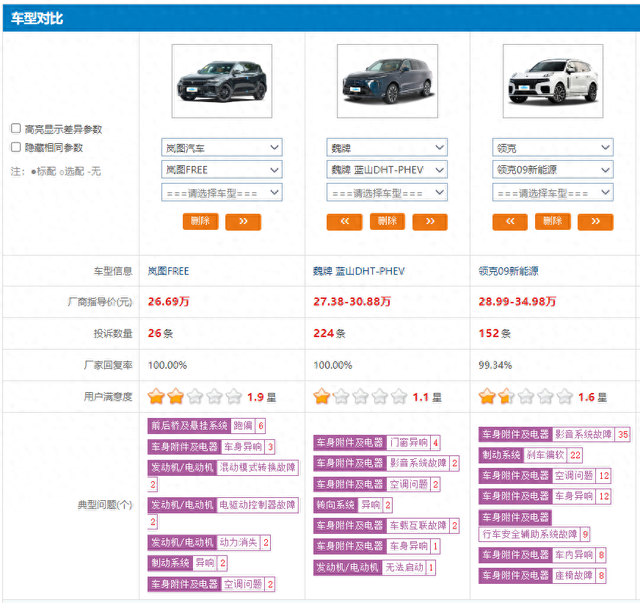Move 领克09 column left with « arrow

[x=510, y=222]
